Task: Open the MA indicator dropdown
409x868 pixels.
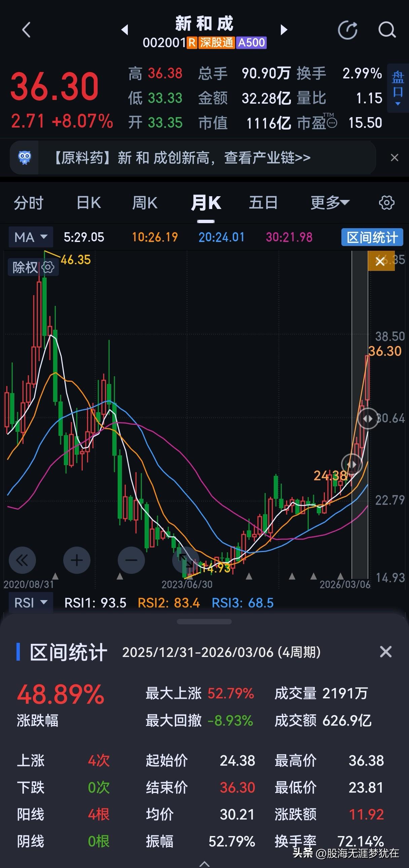Action: click(31, 237)
